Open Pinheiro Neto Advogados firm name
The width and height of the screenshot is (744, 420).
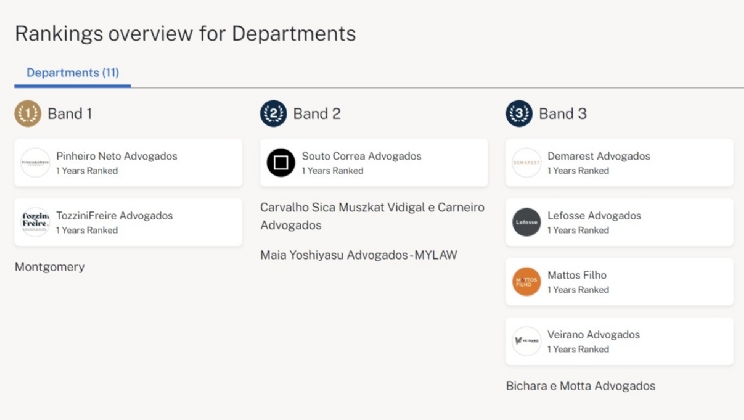[116, 156]
